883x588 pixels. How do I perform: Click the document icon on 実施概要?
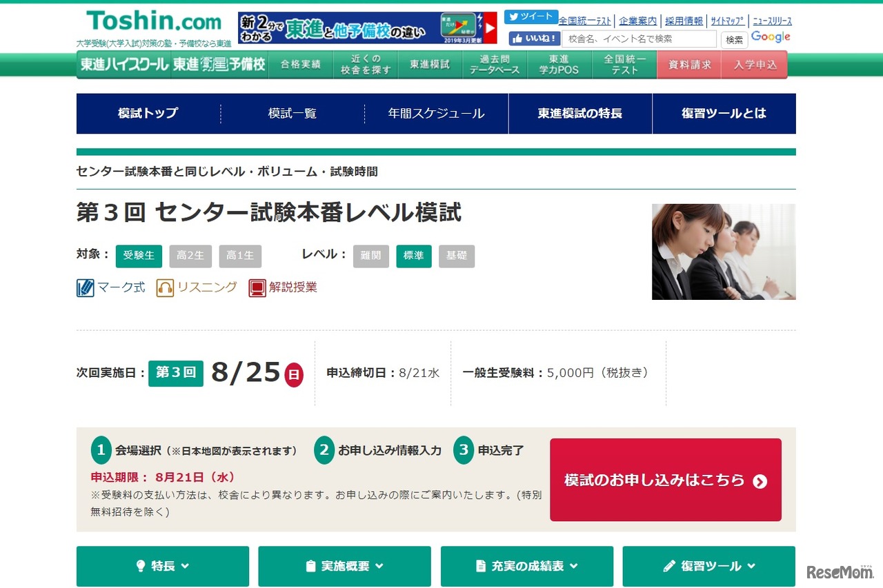(x=312, y=566)
